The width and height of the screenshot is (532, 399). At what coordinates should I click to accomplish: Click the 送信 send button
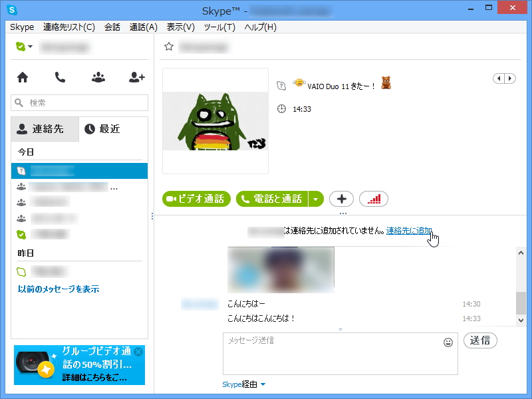tap(480, 340)
